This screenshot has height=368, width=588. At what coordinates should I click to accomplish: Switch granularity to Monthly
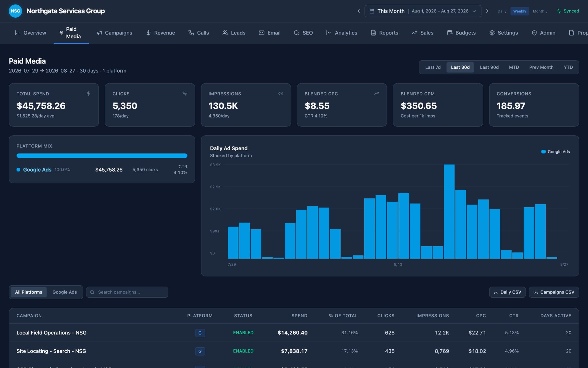540,11
